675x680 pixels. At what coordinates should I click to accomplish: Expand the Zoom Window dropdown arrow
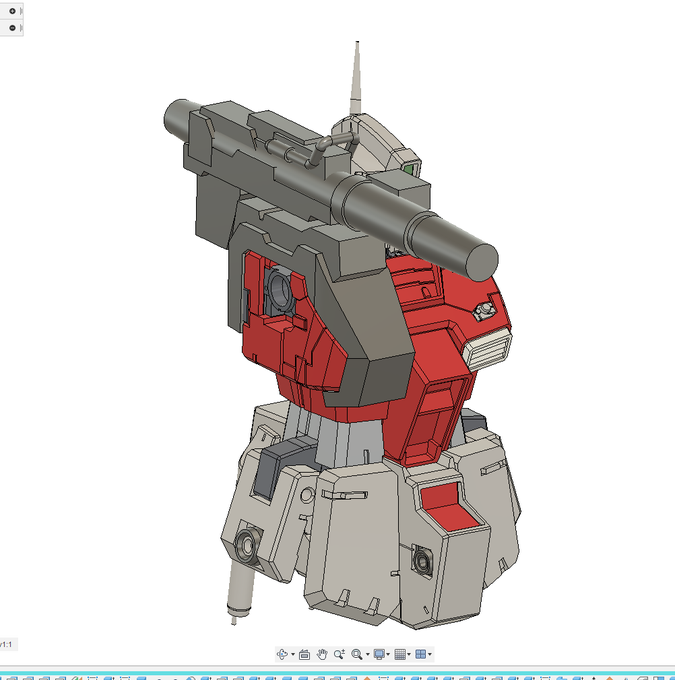(368, 654)
